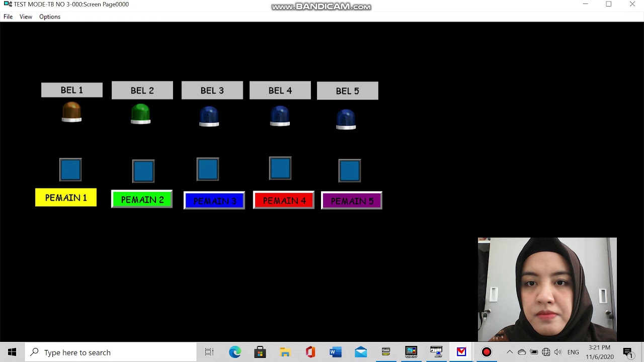This screenshot has width=644, height=362.
Task: Open the Office app on the taskbar
Action: pyautogui.click(x=310, y=352)
